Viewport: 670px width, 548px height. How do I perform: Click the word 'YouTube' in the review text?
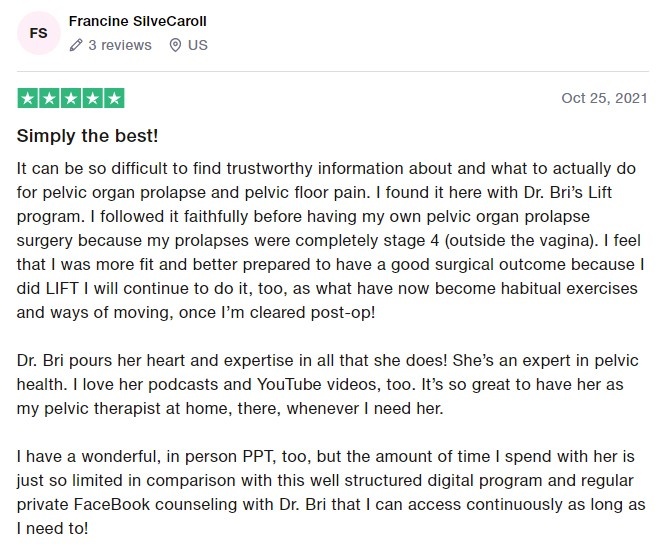[x=289, y=384]
